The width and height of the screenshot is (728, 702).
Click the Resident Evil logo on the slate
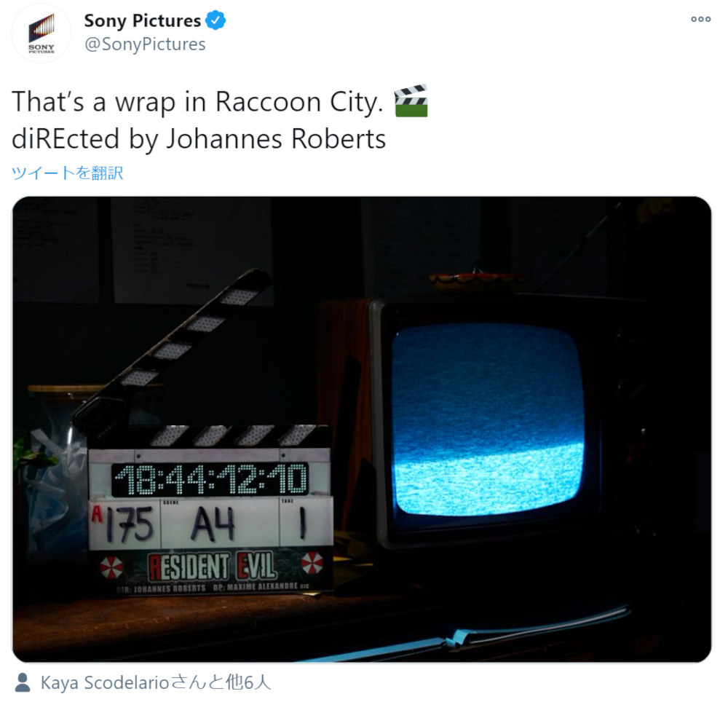pos(212,567)
